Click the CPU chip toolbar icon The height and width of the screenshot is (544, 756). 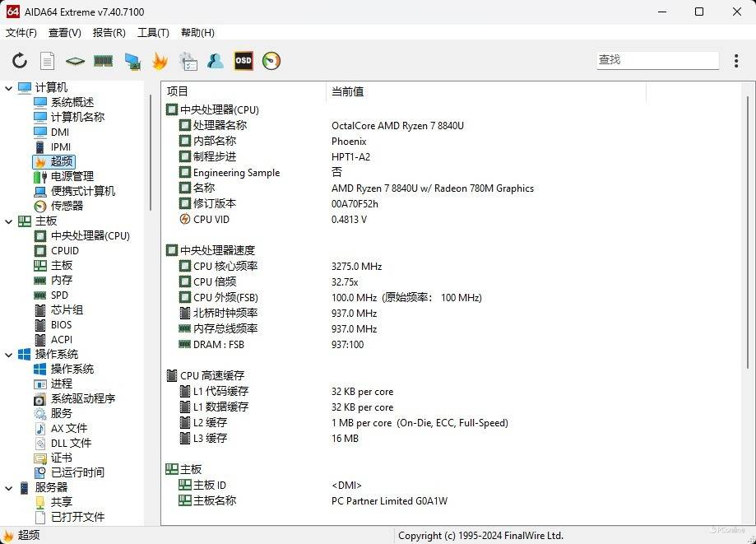click(75, 61)
